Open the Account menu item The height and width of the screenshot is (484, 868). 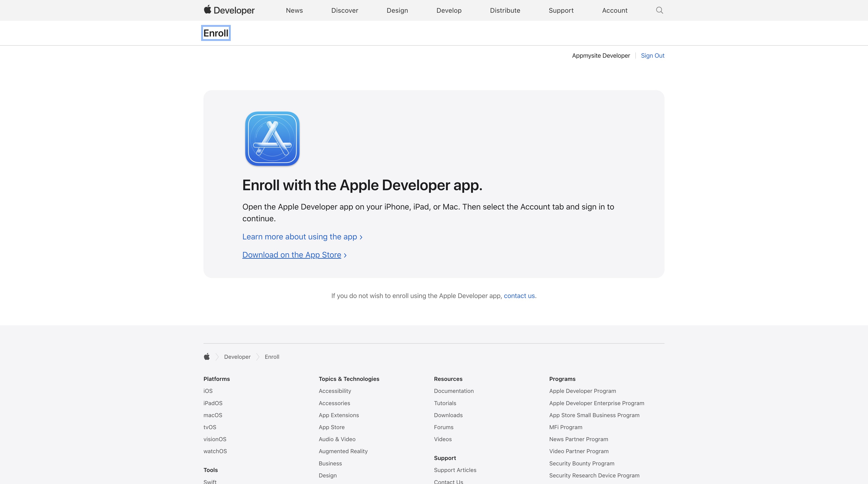(615, 10)
